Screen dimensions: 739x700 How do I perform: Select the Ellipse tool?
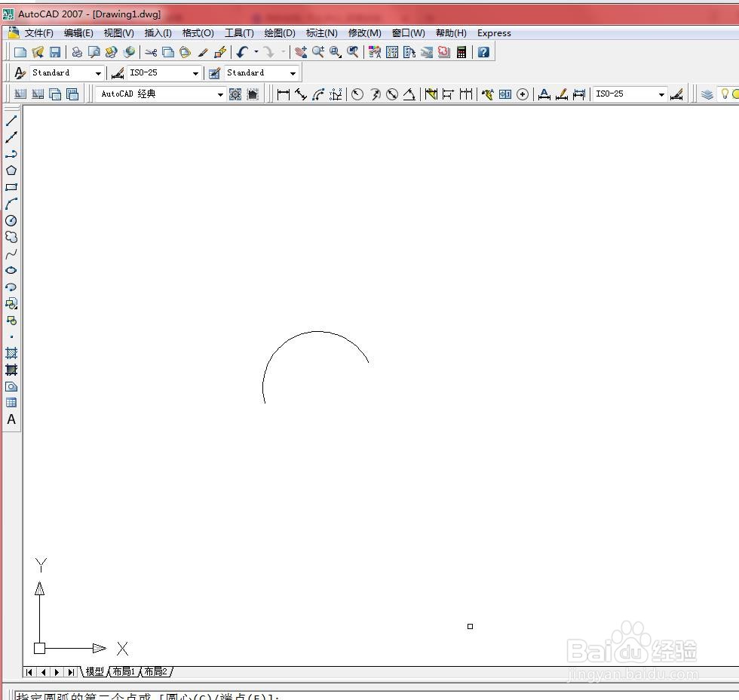[x=11, y=271]
